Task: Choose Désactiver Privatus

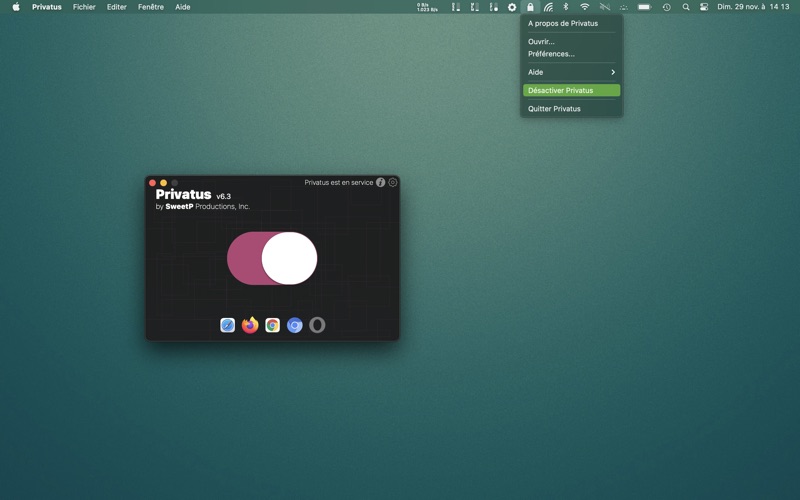Action: 571,90
